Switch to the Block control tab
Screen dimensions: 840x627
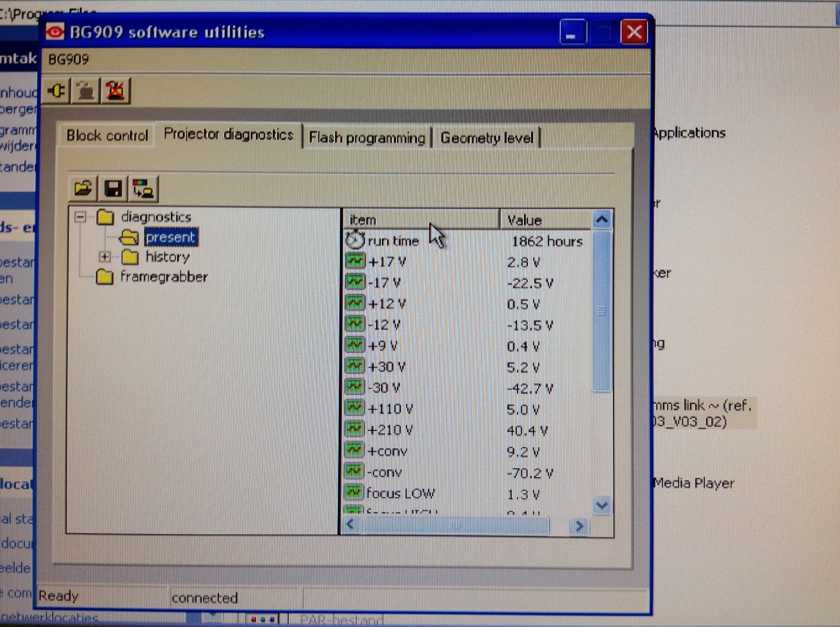pyautogui.click(x=107, y=135)
